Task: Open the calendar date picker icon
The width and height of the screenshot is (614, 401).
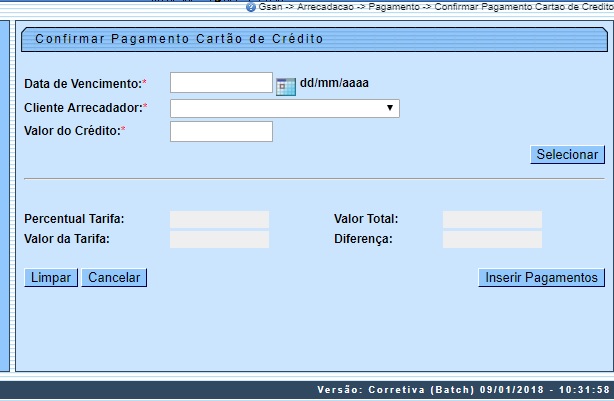Action: pyautogui.click(x=286, y=87)
